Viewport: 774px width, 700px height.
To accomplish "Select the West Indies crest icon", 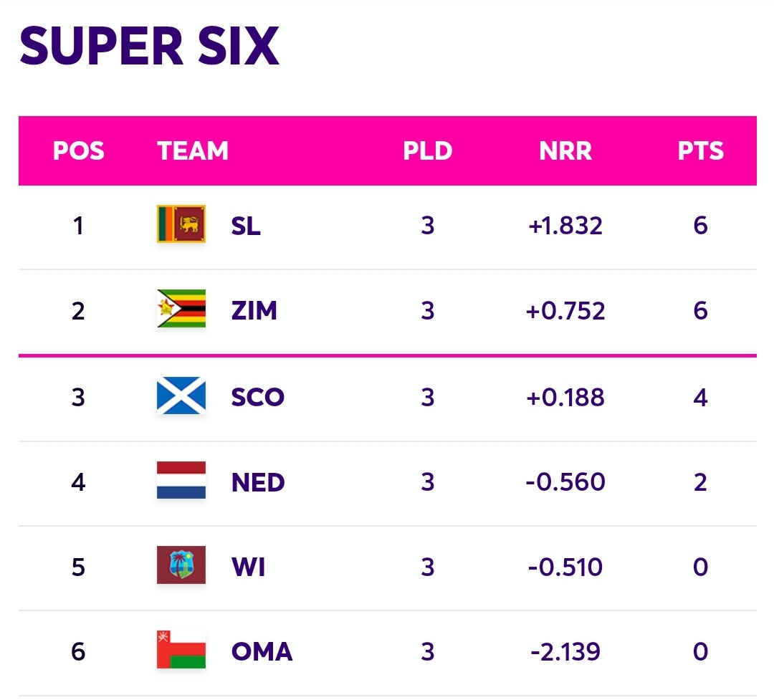I will (x=181, y=565).
